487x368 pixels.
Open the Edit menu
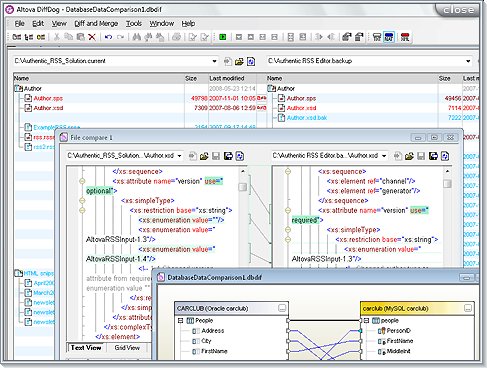pos(38,23)
